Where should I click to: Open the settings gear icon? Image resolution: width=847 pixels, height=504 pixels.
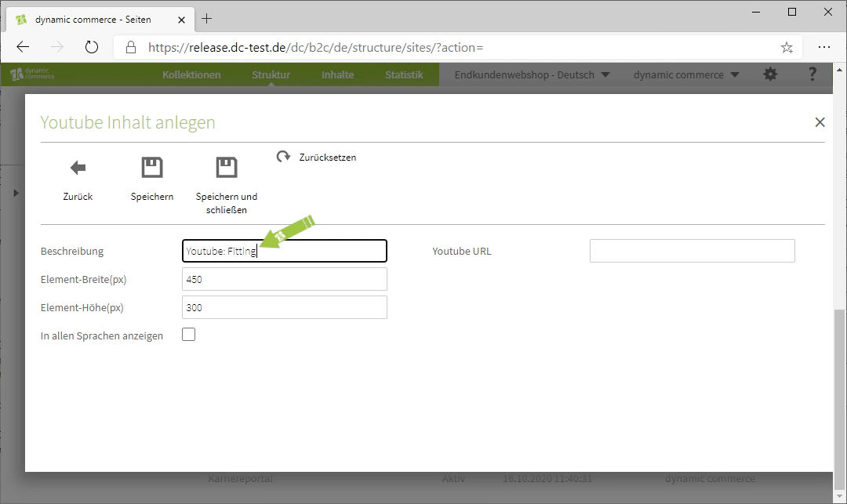(770, 74)
